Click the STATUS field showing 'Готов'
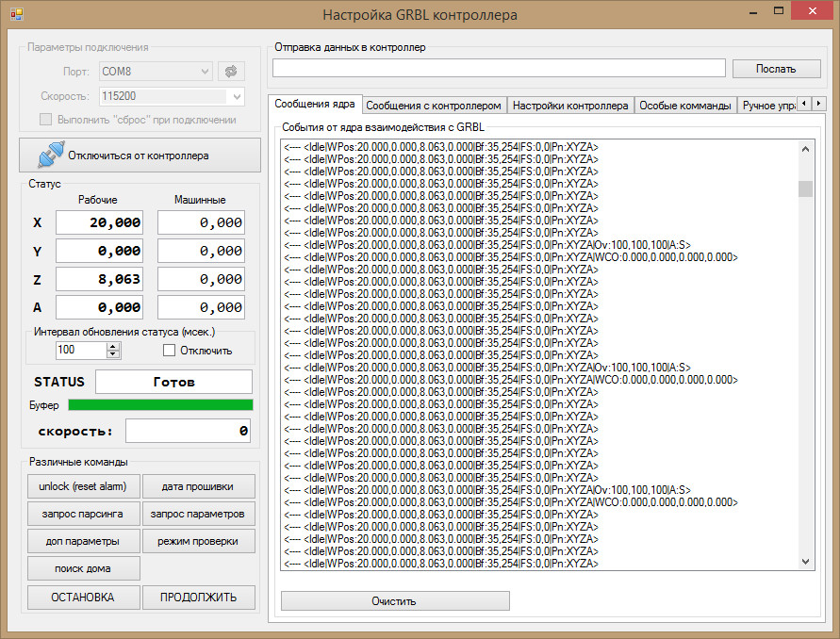This screenshot has width=840, height=639. click(173, 382)
